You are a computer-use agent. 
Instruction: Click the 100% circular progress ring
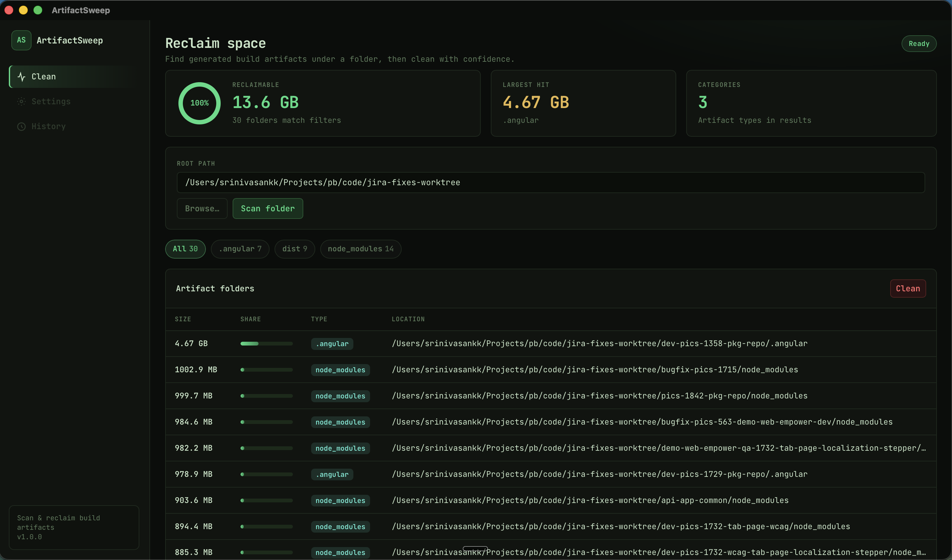point(200,103)
